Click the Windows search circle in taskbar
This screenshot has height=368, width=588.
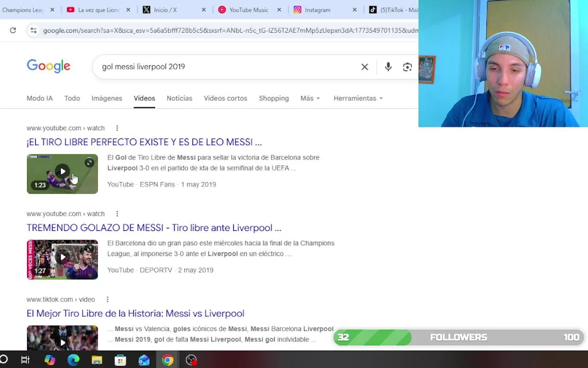coord(4,360)
